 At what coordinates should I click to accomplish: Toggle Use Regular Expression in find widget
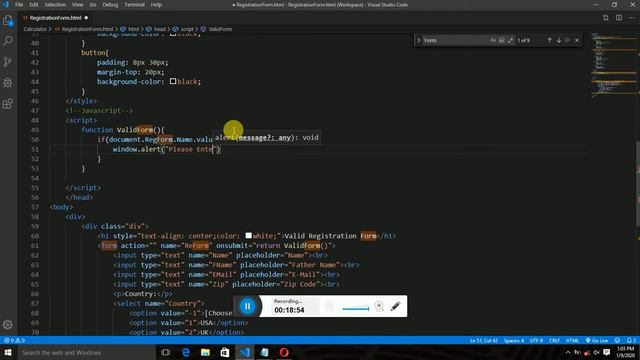510,40
